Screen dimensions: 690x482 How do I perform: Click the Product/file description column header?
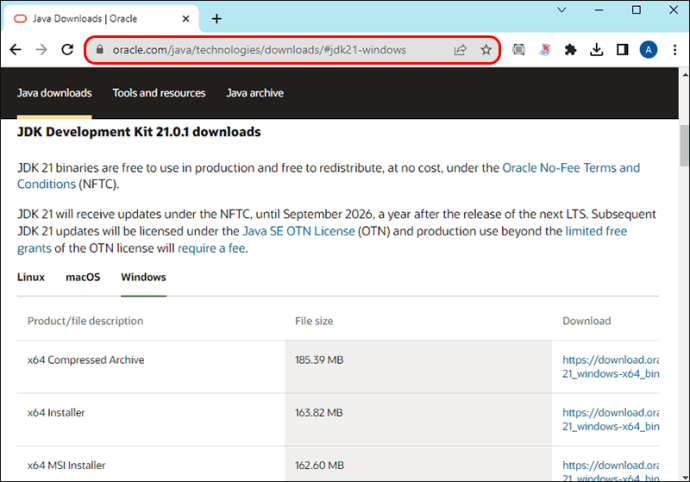point(85,321)
